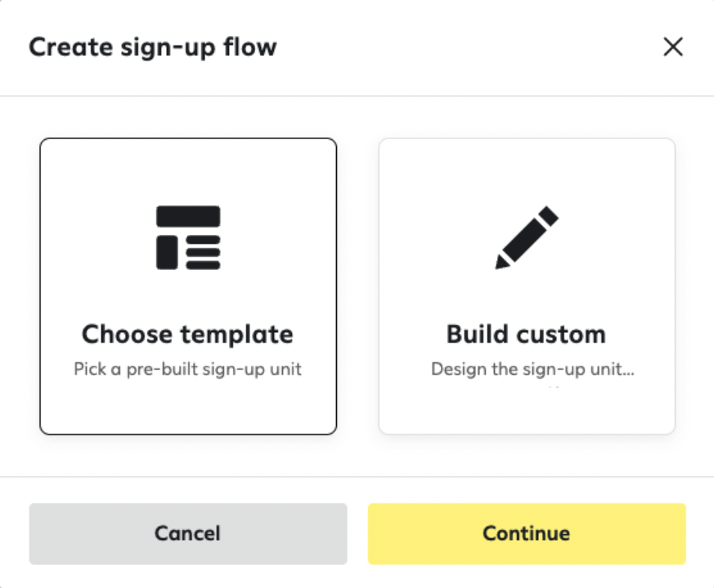Click the Continue button

click(x=527, y=534)
